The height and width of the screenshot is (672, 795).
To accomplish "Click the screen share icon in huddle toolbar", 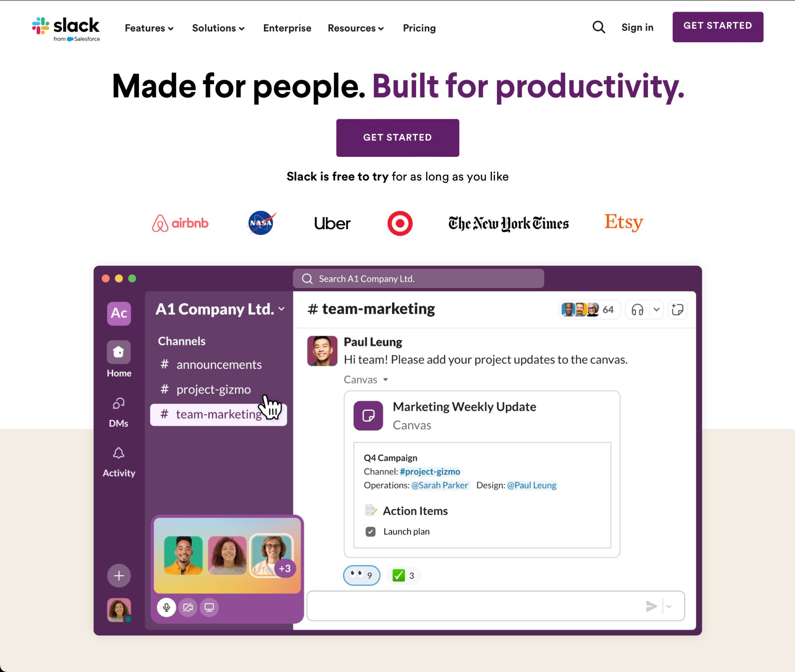I will [210, 607].
